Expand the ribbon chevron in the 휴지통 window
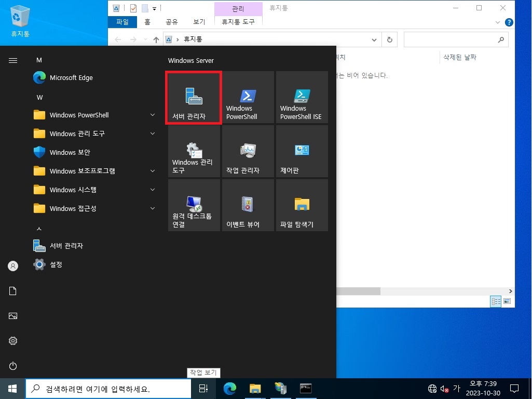532x399 pixels. pos(497,22)
